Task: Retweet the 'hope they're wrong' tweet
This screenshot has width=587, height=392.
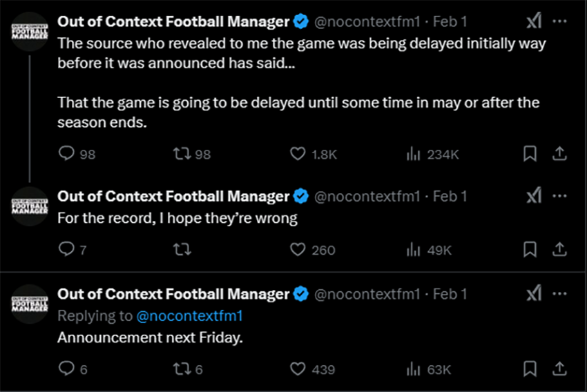Action: pyautogui.click(x=182, y=250)
